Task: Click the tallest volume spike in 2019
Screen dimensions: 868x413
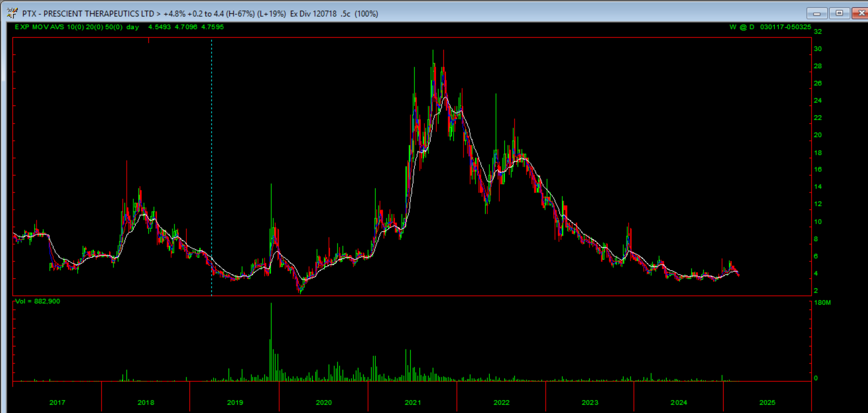Action: [271, 341]
